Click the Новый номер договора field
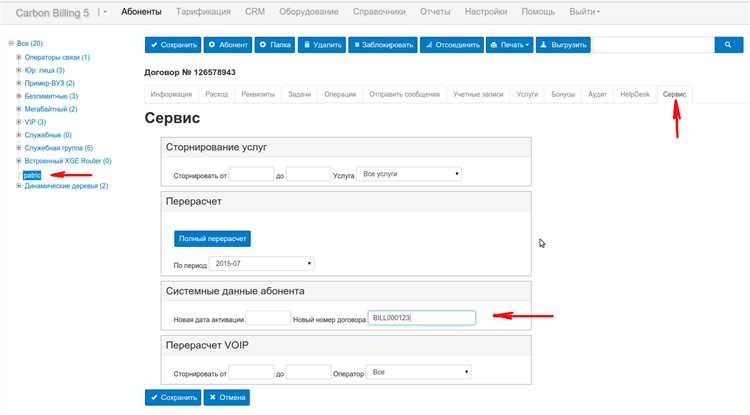The height and width of the screenshot is (415, 750). coord(422,318)
